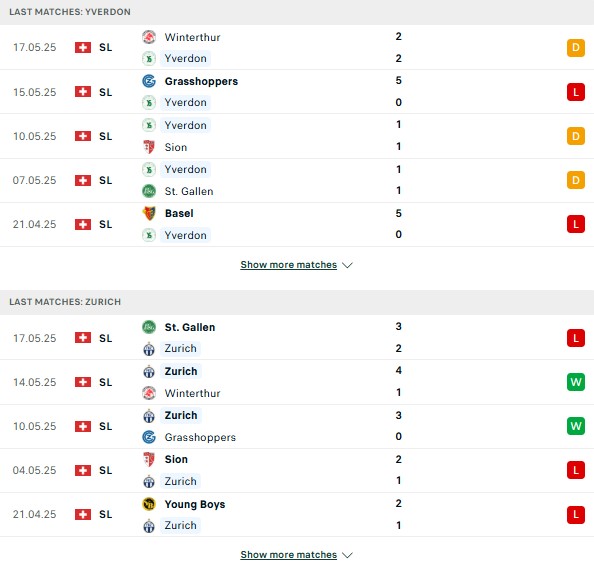This screenshot has width=594, height=571.
Task: Click the Winterthur crest in Yverdon's 17.05.25 match
Action: (x=149, y=37)
